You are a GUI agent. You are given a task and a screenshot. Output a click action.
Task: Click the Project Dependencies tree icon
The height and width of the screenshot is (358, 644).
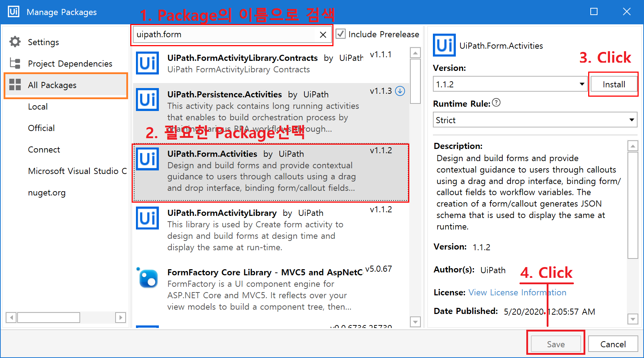click(x=15, y=63)
